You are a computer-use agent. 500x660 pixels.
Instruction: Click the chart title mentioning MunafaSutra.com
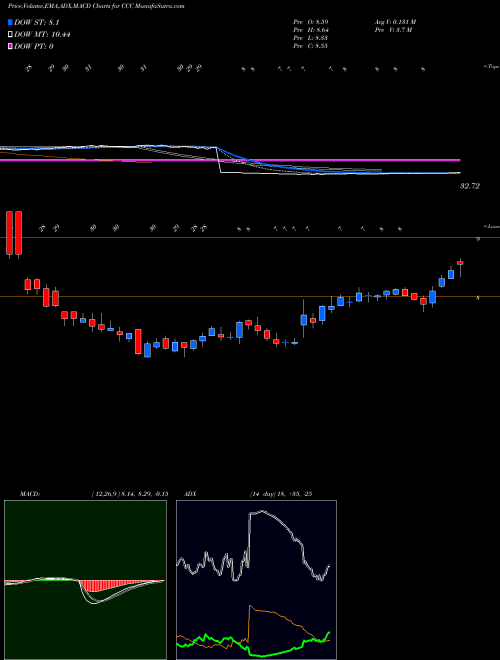(x=96, y=7)
